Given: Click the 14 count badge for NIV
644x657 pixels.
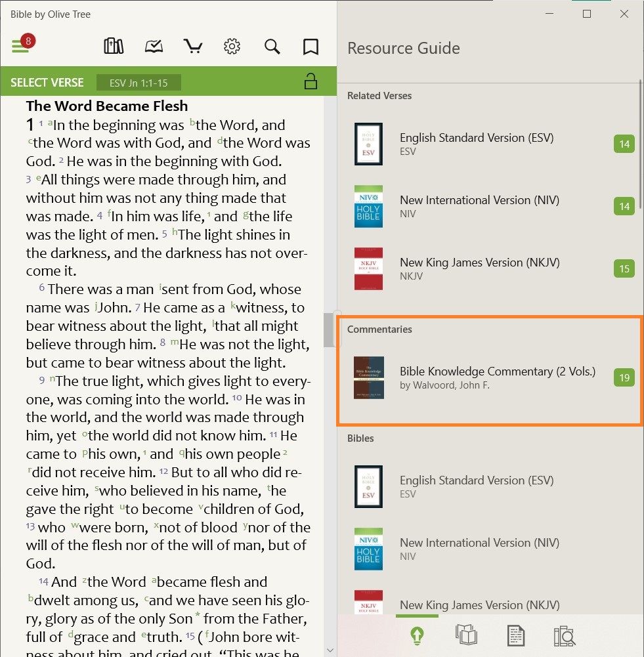Looking at the screenshot, I should [x=624, y=207].
